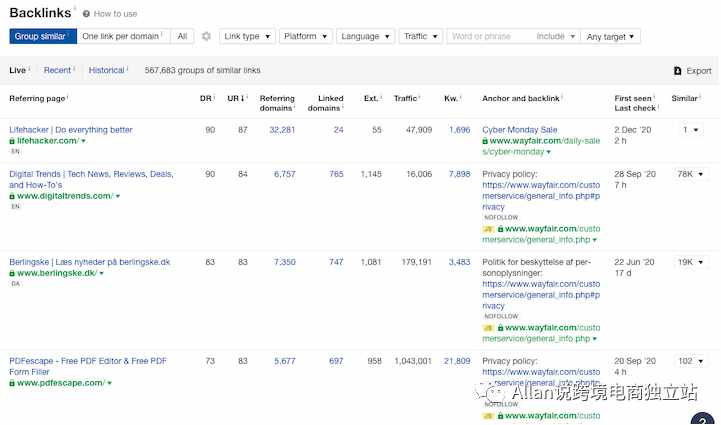
Task: Open Cyber Monday Sale anchor link
Action: (520, 130)
